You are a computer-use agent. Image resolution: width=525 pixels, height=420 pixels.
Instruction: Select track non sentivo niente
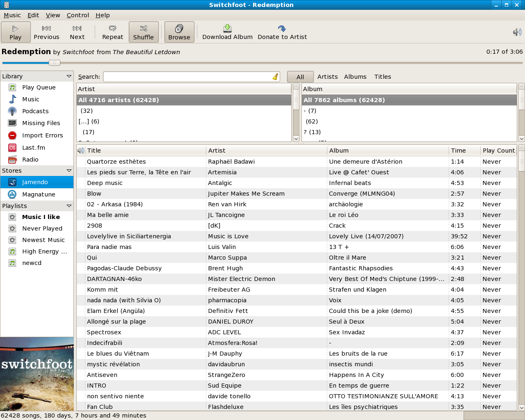click(x=115, y=396)
